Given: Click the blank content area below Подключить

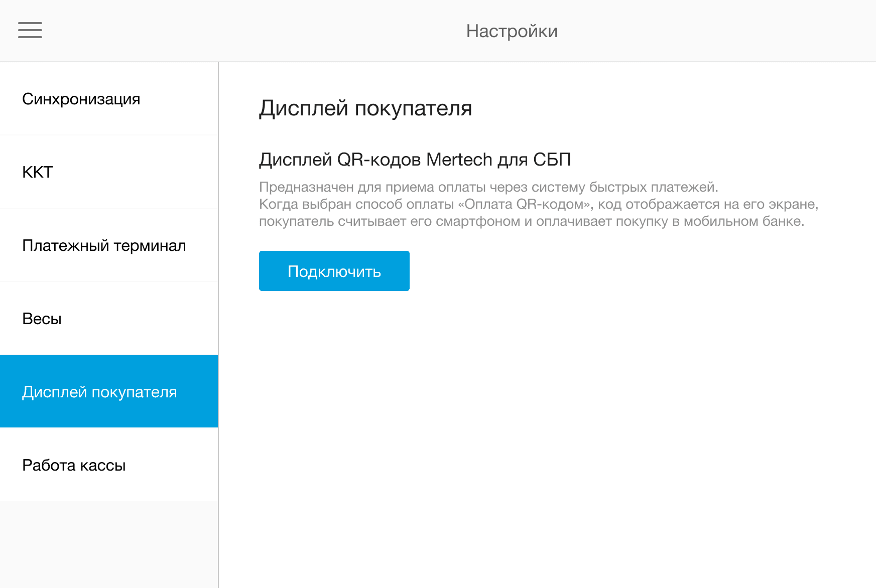Looking at the screenshot, I should 547,426.
